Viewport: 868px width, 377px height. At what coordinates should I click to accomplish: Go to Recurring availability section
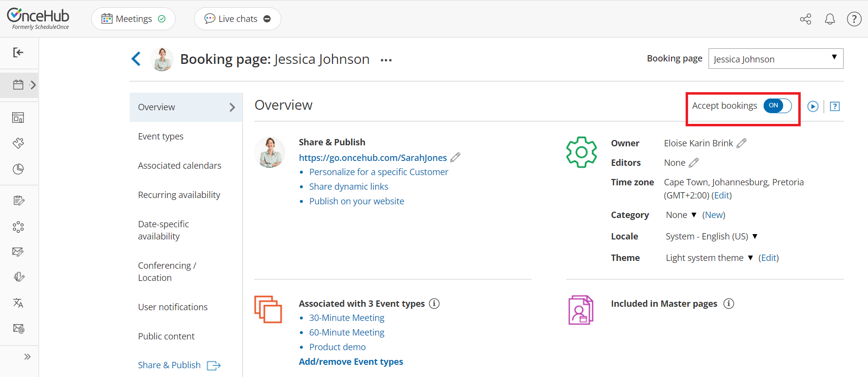click(x=179, y=195)
